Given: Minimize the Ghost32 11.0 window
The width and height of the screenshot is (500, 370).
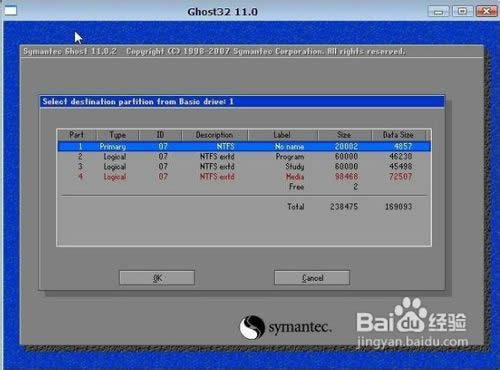Looking at the screenshot, I should (x=439, y=11).
